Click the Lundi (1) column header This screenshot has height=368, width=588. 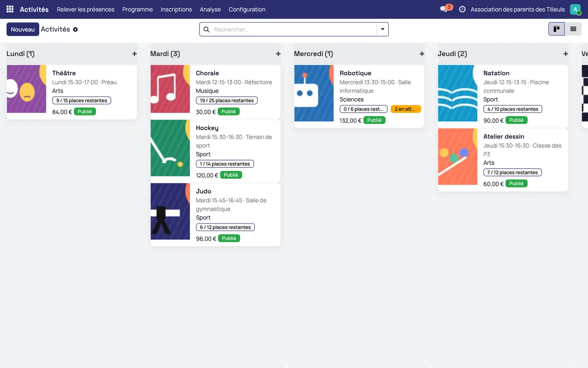(21, 54)
